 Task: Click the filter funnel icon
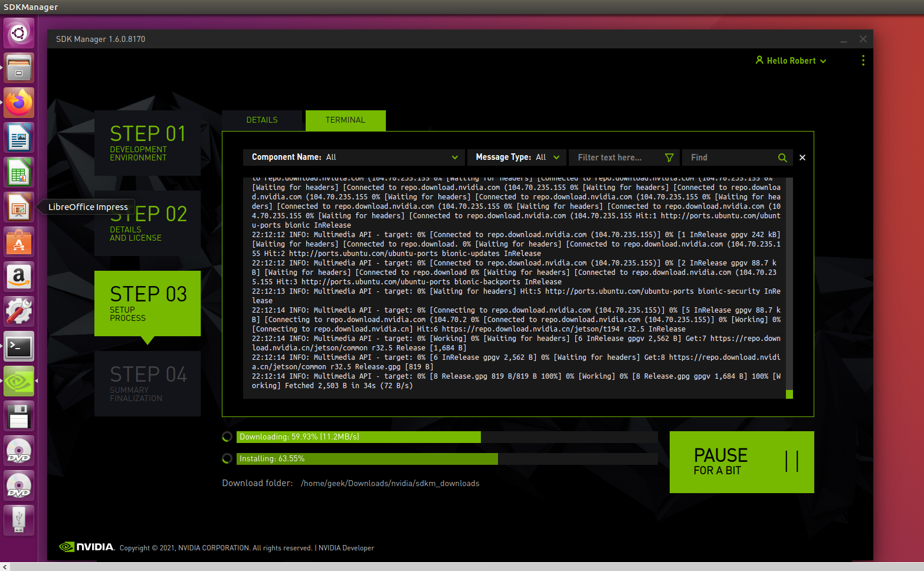pyautogui.click(x=669, y=157)
